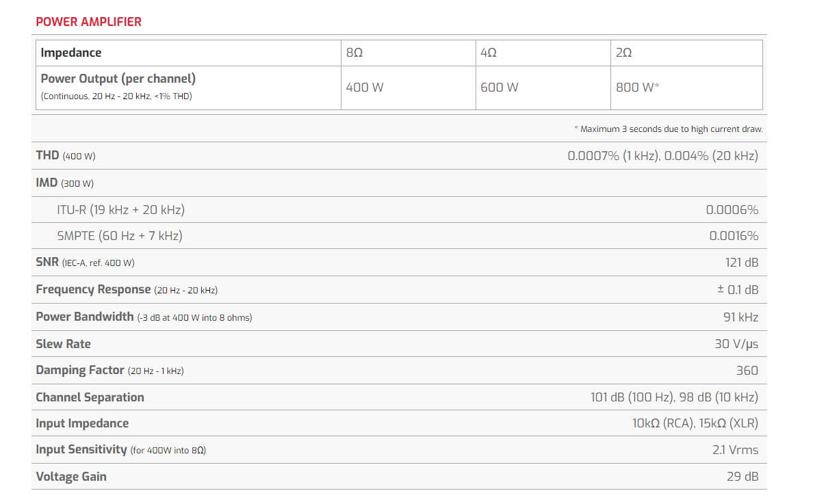Image resolution: width=815 pixels, height=504 pixels.
Task: Click the Damping Factor label
Action: point(80,370)
